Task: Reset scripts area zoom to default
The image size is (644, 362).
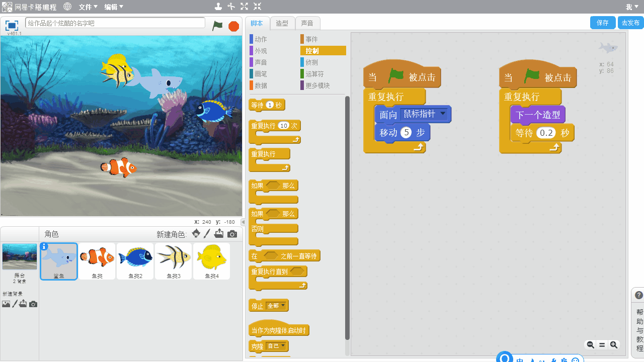Action: (602, 345)
